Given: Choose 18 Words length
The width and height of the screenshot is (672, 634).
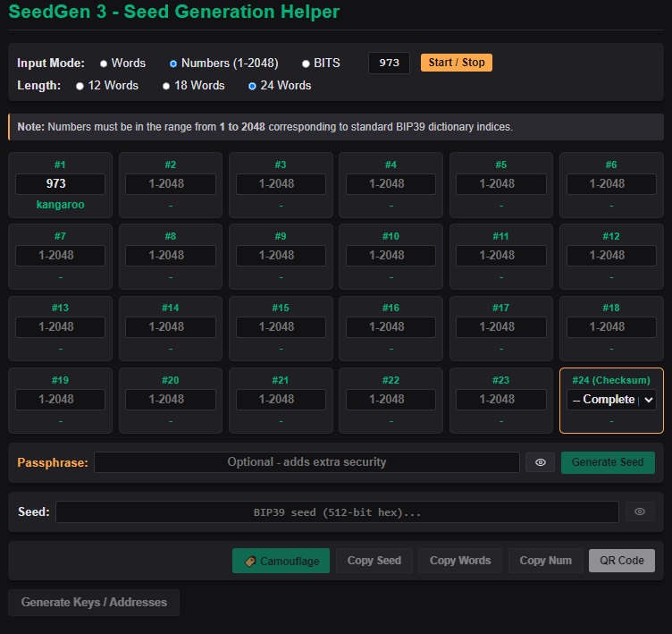Looking at the screenshot, I should tap(166, 86).
